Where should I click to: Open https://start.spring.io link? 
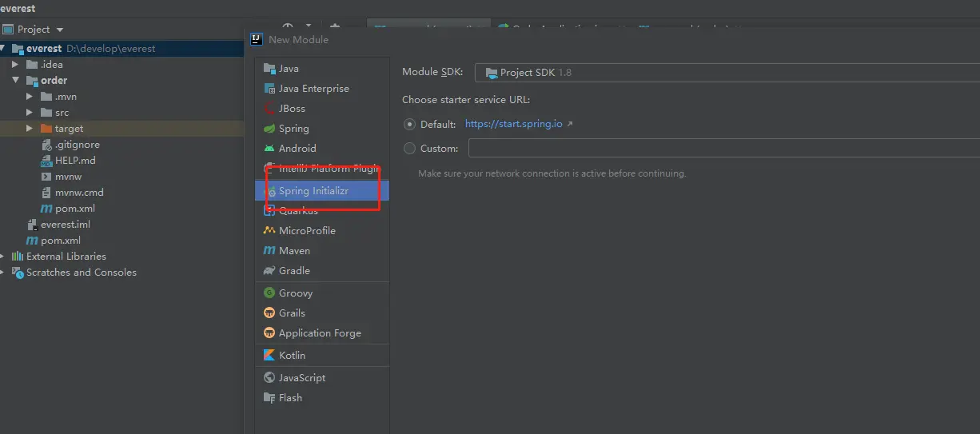pos(513,125)
